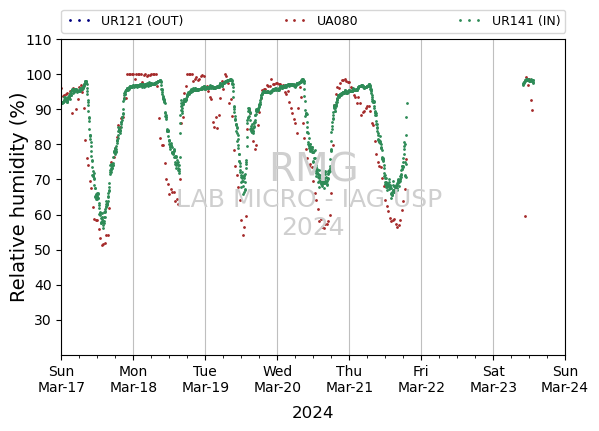Click the Sun Mar-24 x-axis label
Screen dimensions: 599x431
(565, 379)
